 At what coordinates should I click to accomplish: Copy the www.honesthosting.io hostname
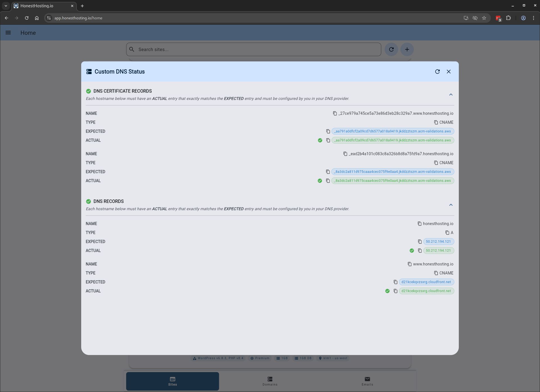409,264
